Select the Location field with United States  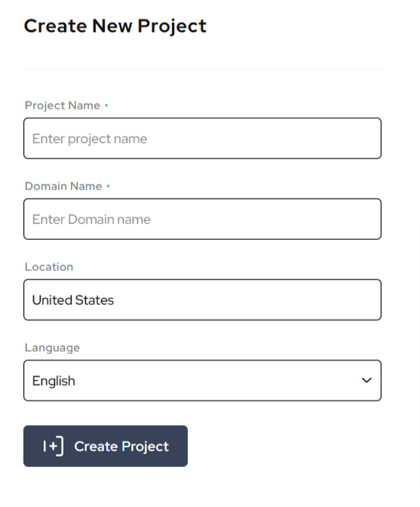click(x=202, y=300)
